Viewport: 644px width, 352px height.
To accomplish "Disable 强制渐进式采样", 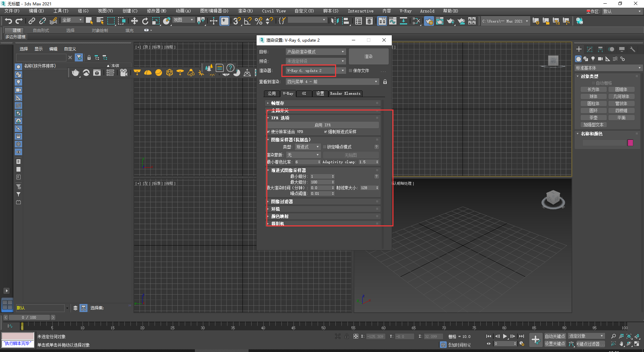I will tap(325, 132).
